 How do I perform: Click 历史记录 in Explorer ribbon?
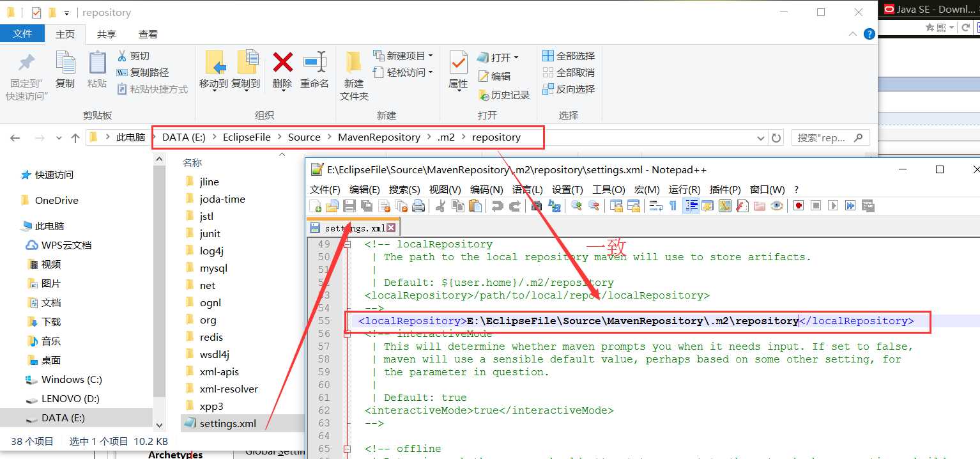tap(505, 95)
